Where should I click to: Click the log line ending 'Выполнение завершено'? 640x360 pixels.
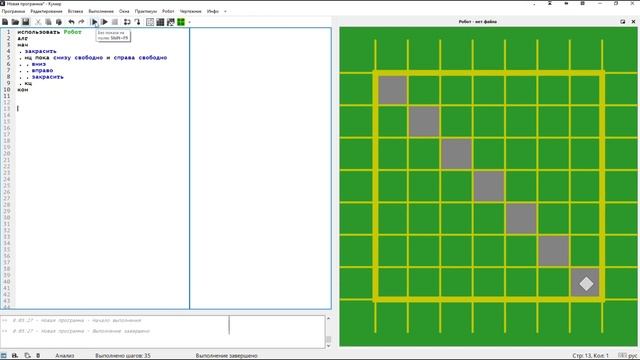pos(76,331)
